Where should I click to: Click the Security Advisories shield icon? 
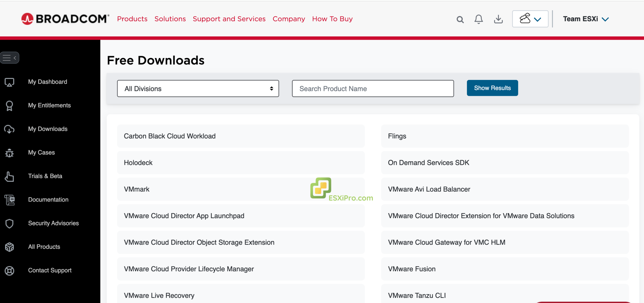(x=9, y=223)
